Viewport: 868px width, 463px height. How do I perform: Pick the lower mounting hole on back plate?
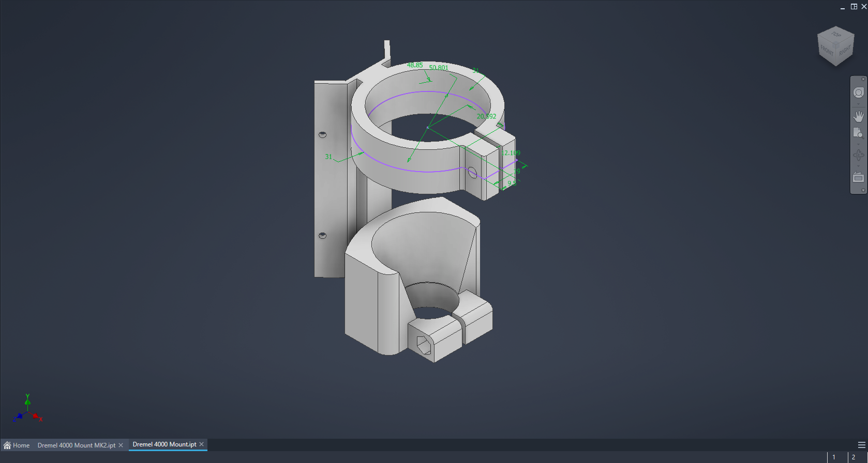pos(322,236)
